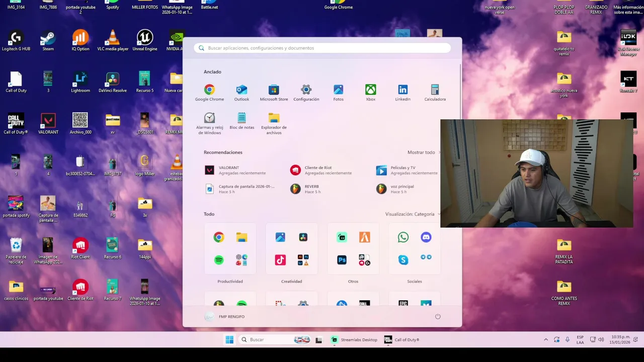Select REMIX LA PATADITA desktop folder
Image resolution: width=644 pixels, height=362 pixels.
click(x=564, y=251)
